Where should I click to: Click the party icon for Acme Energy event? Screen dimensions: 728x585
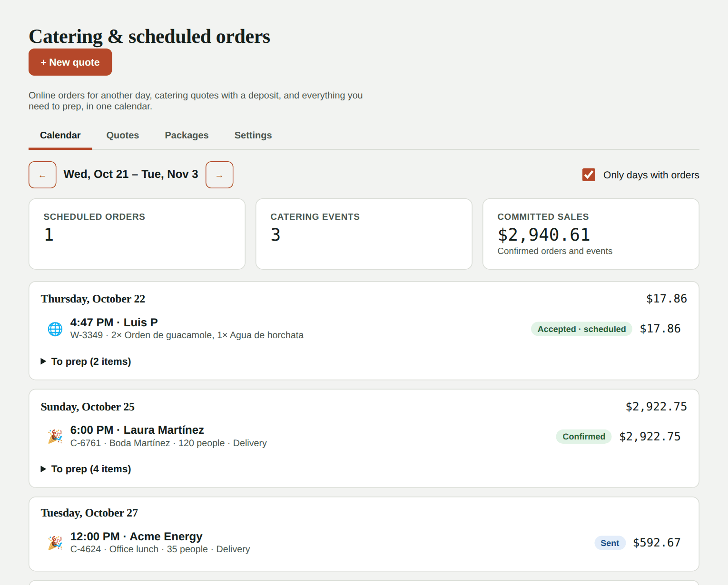55,543
